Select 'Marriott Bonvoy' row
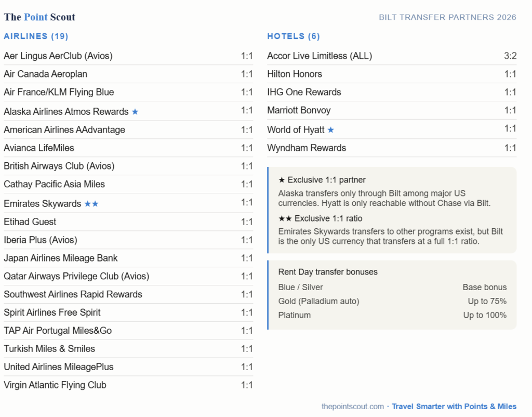Viewport: 532px width, 417px height. coord(392,110)
